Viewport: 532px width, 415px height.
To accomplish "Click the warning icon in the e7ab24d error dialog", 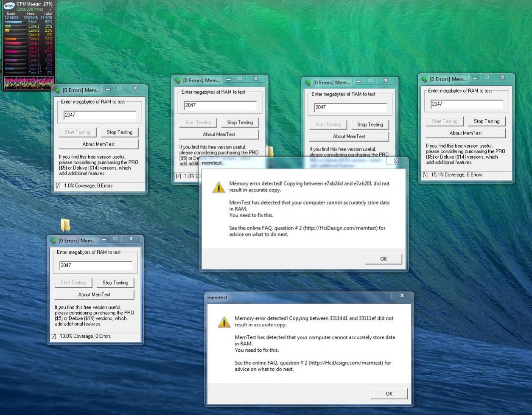I will [x=218, y=188].
